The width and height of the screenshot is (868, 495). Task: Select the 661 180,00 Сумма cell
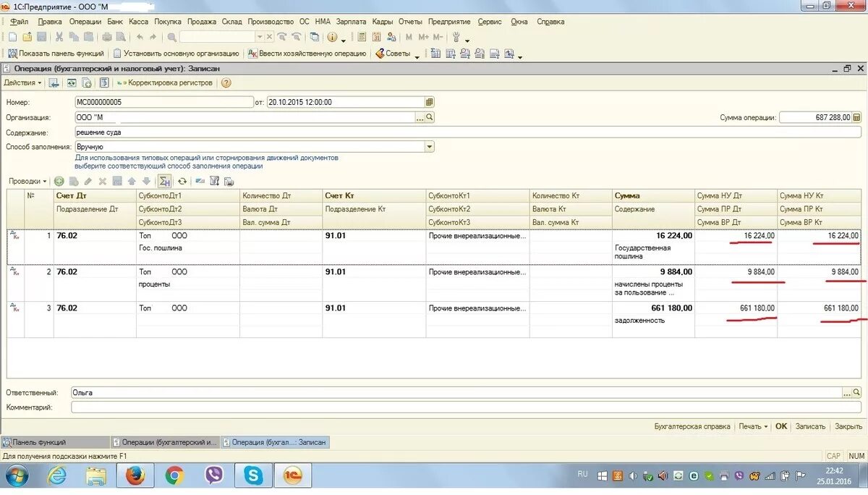coord(653,308)
